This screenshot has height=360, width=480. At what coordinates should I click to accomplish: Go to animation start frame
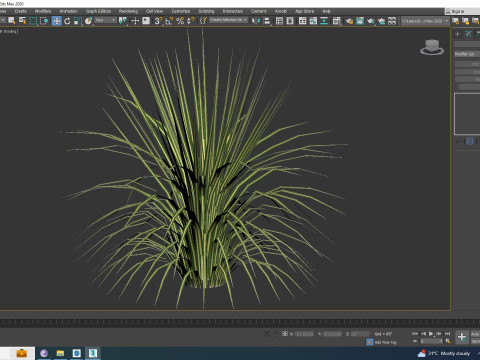point(415,333)
